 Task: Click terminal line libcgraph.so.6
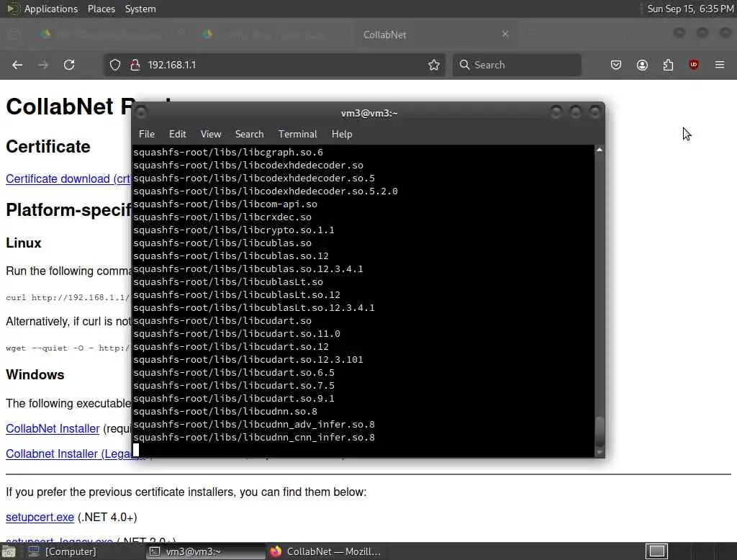228,153
